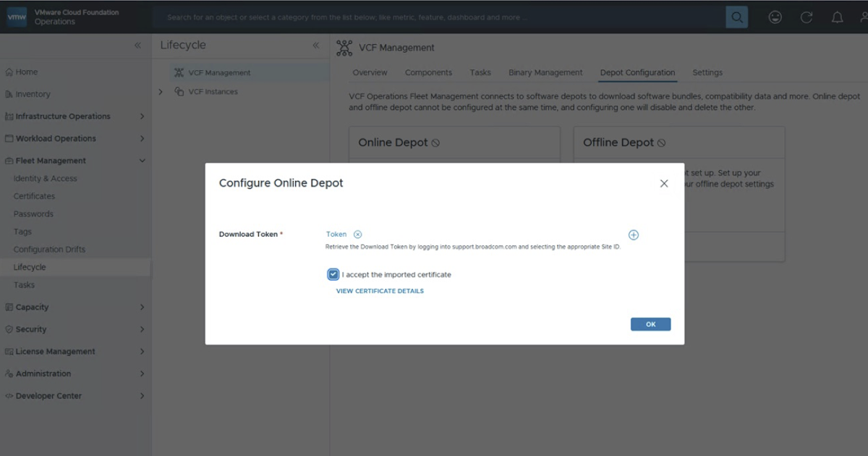868x456 pixels.
Task: Add a download token with plus icon
Action: point(633,235)
